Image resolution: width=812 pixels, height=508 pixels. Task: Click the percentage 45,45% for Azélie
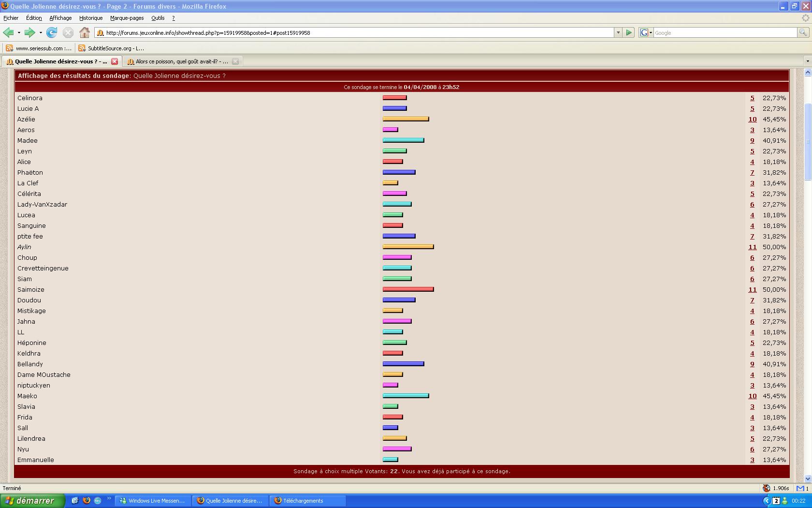(x=774, y=119)
